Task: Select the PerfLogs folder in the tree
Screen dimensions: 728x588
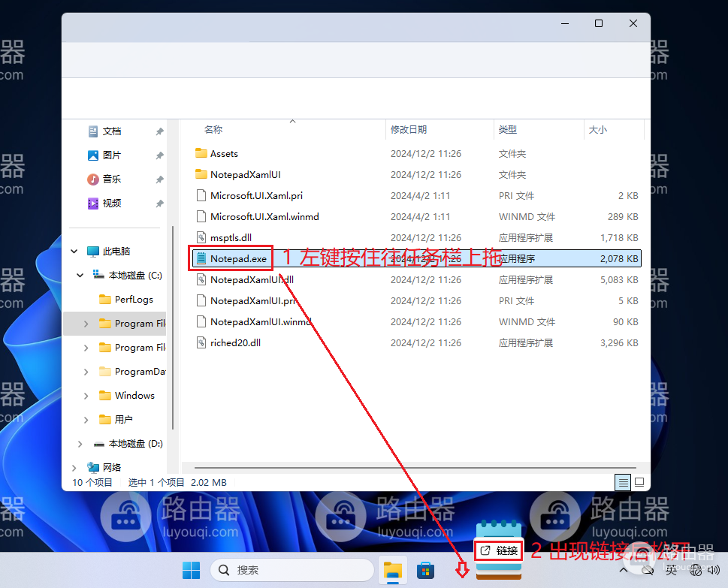Action: point(134,300)
